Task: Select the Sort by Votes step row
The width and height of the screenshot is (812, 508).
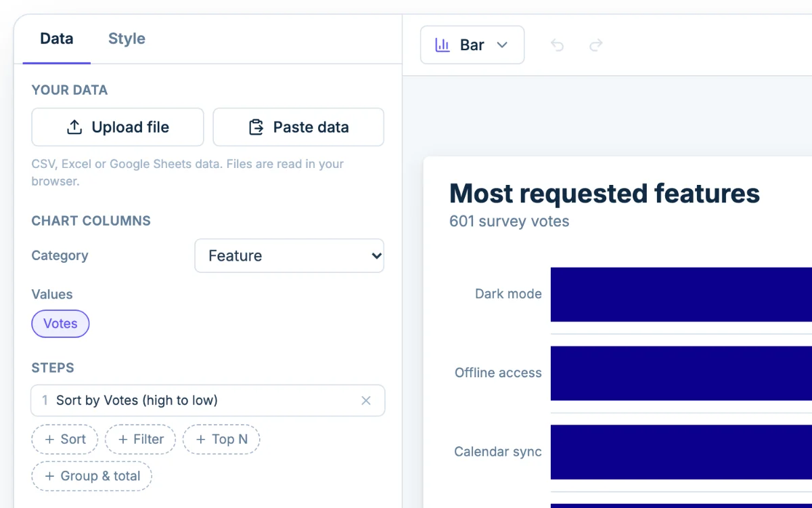Action: [x=208, y=400]
